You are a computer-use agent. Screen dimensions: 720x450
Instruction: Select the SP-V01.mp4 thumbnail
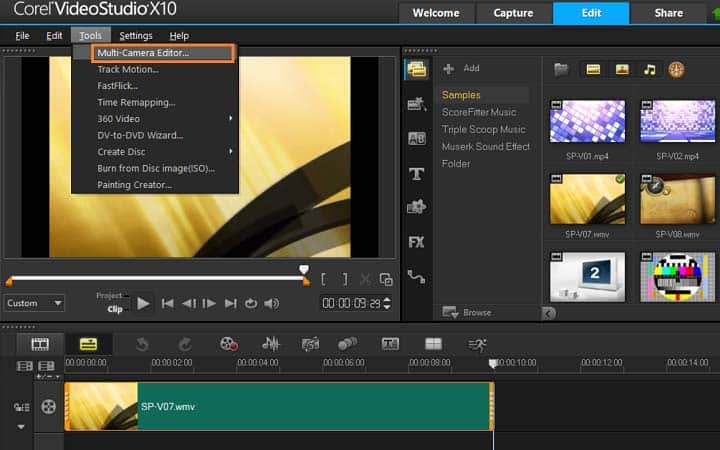point(587,121)
